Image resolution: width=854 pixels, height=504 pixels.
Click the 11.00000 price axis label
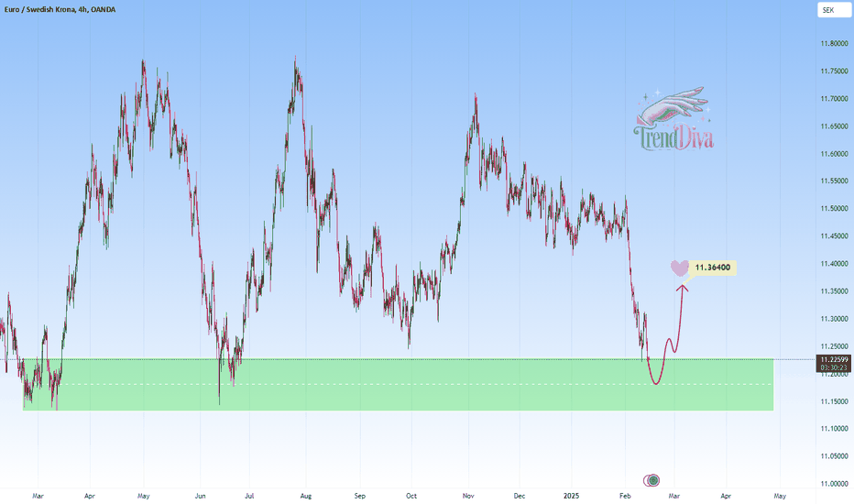point(835,484)
